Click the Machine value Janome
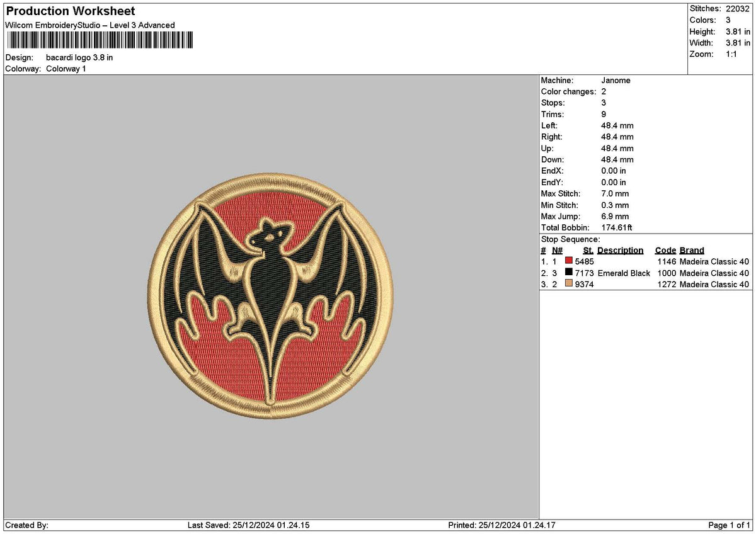Viewport: 756px width, 534px height. pyautogui.click(x=616, y=81)
